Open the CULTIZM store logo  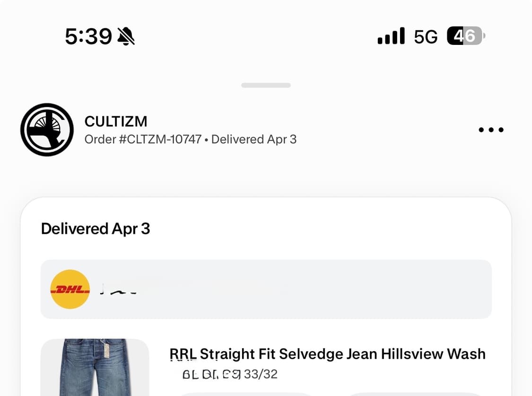pyautogui.click(x=47, y=129)
